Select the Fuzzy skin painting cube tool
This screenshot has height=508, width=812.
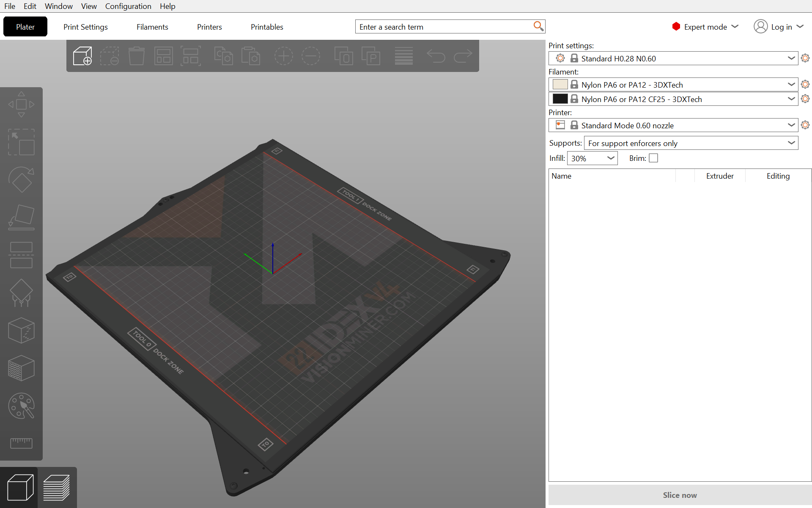coord(21,368)
